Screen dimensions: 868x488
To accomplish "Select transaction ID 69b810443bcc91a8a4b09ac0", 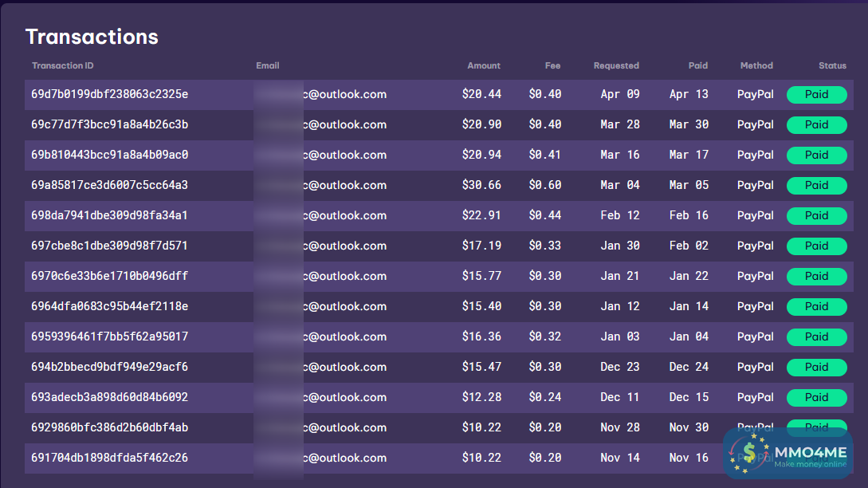I will point(110,155).
